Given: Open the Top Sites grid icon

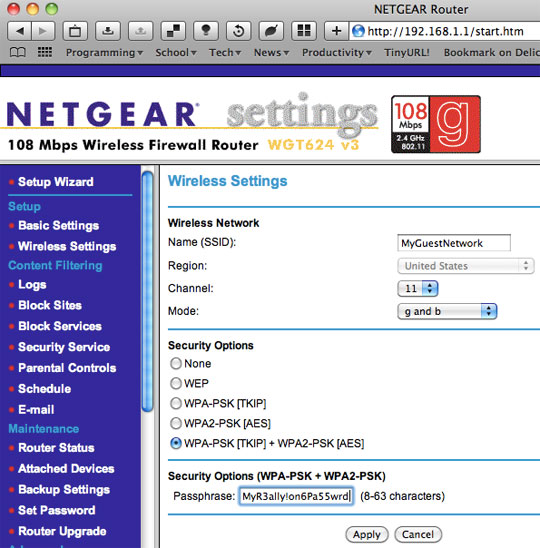Looking at the screenshot, I should (45, 52).
